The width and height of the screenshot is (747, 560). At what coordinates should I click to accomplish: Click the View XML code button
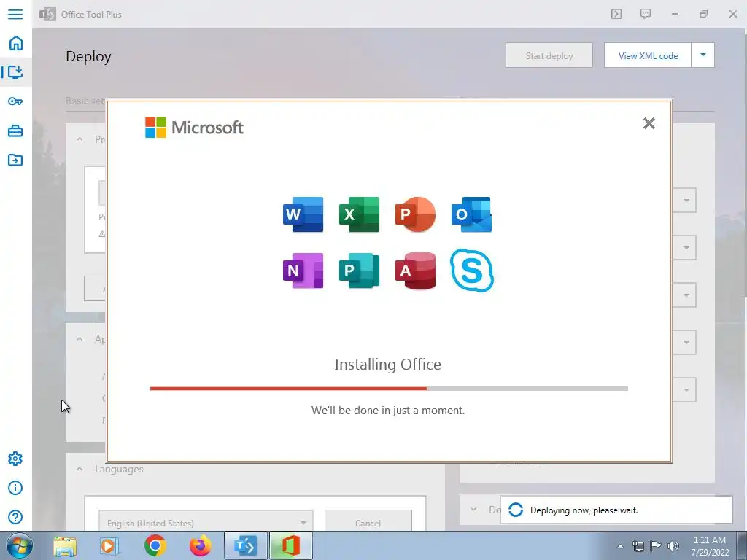[648, 55]
